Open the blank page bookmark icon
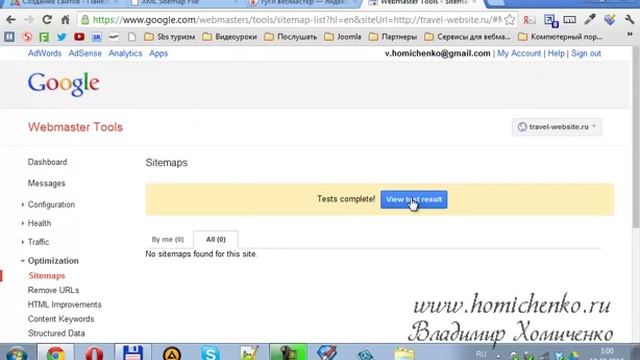The height and width of the screenshot is (360, 640). [x=131, y=37]
